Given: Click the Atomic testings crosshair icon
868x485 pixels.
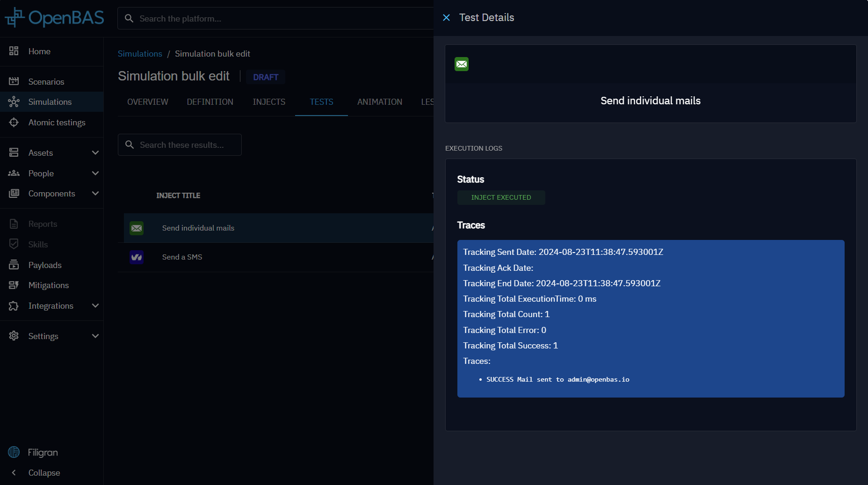Looking at the screenshot, I should (x=14, y=123).
